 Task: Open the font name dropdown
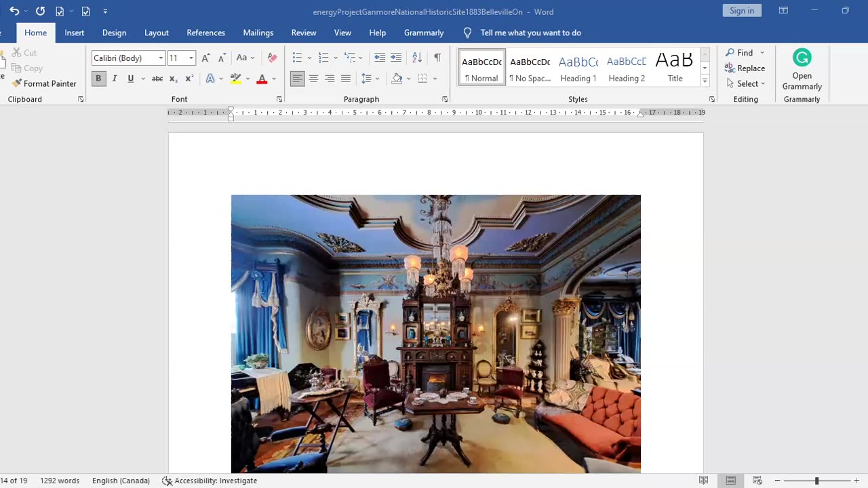tap(161, 58)
